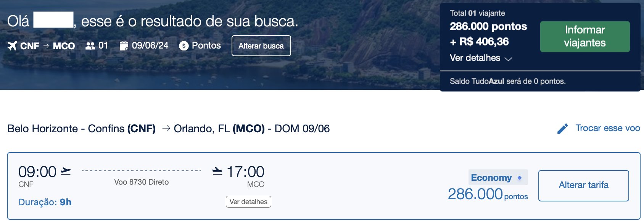Viewport: 644px width, 224px height.
Task: Click the calendar icon beside 09/06/24
Action: (124, 46)
